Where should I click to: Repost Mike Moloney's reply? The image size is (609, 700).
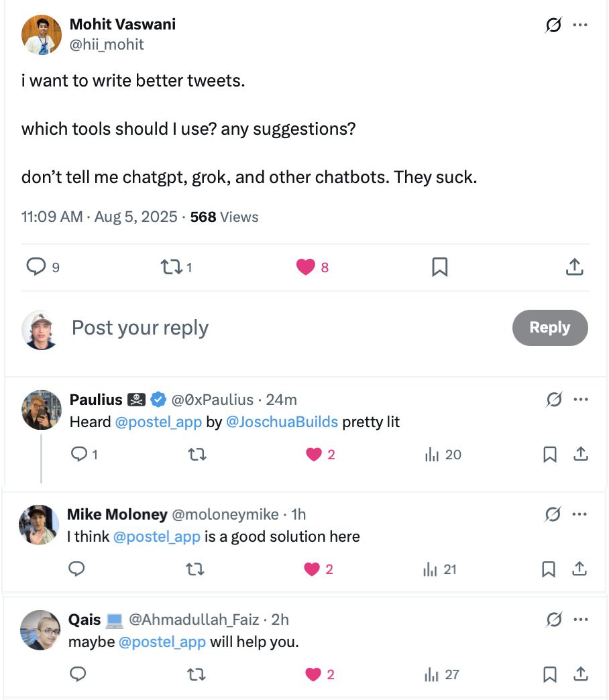[x=195, y=569]
